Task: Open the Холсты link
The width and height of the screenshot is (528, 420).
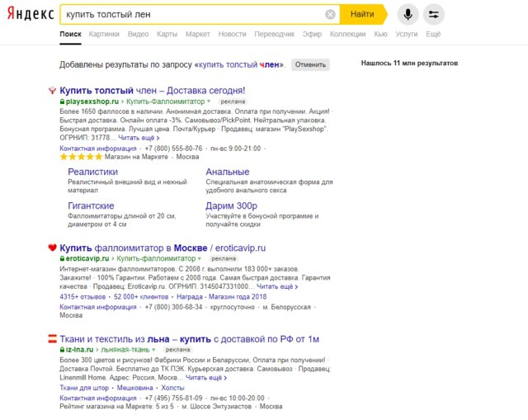Action: click(x=172, y=388)
